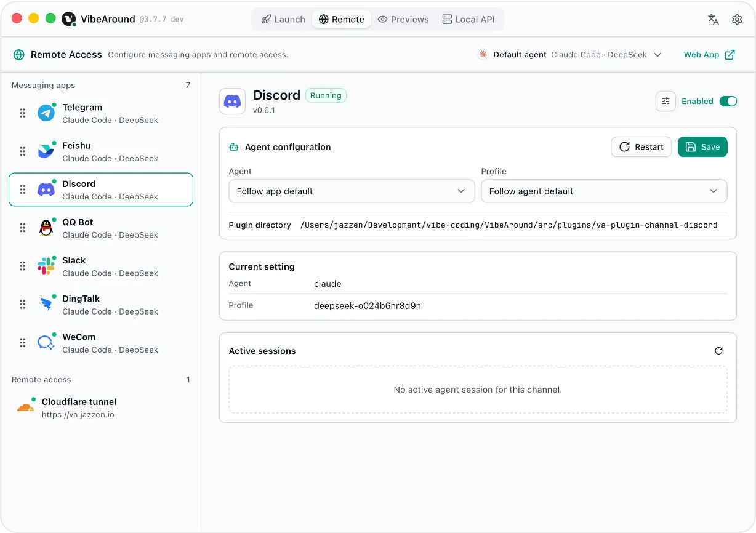The width and height of the screenshot is (756, 533).
Task: Expand the Default agent selector
Action: tap(570, 55)
